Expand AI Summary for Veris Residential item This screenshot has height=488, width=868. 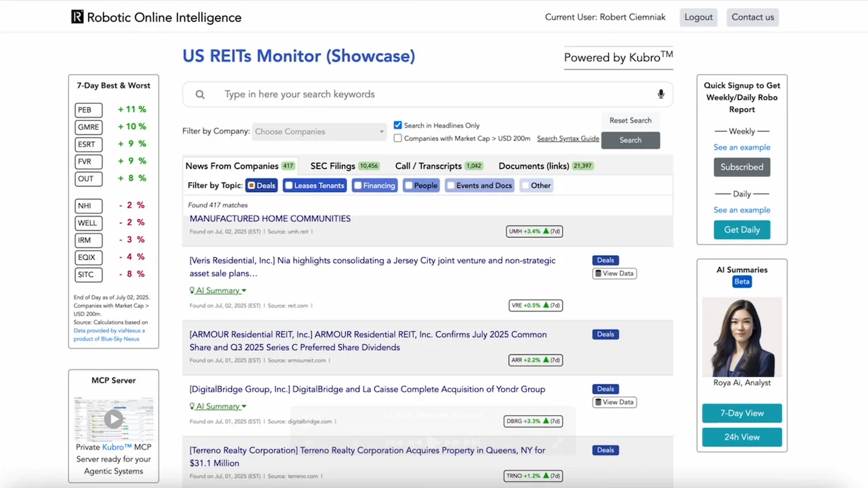click(218, 290)
